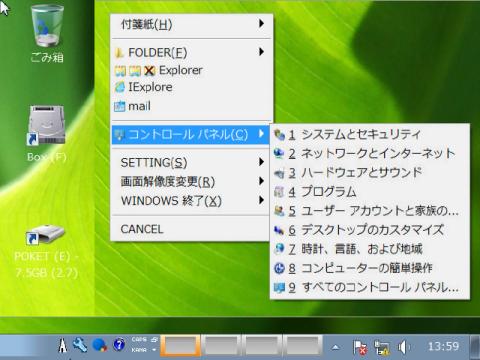This screenshot has width=480, height=360.
Task: Click the ハードウェアとサウンド device icon
Action: (279, 173)
